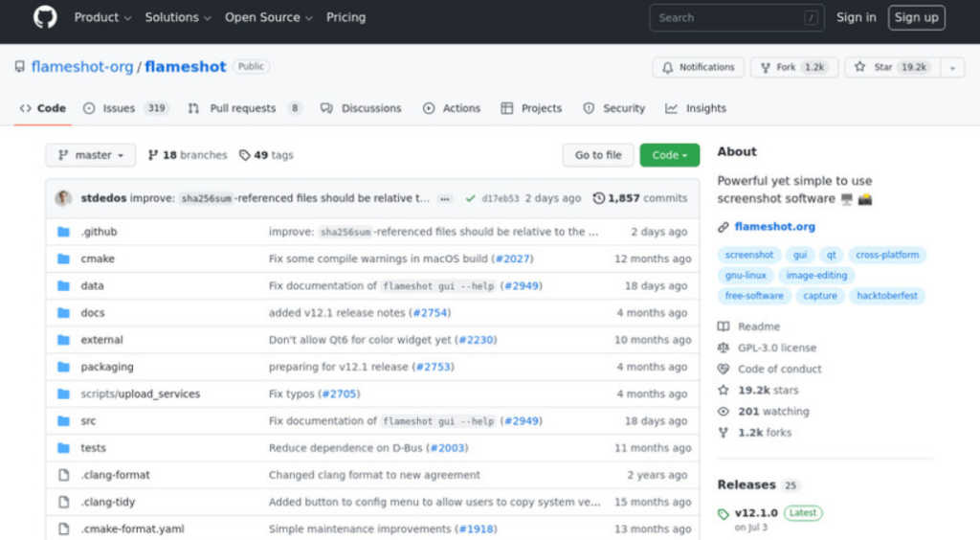Viewport: 980px width, 540px height.
Task: Expand the commit message ellipsis
Action: 444,199
